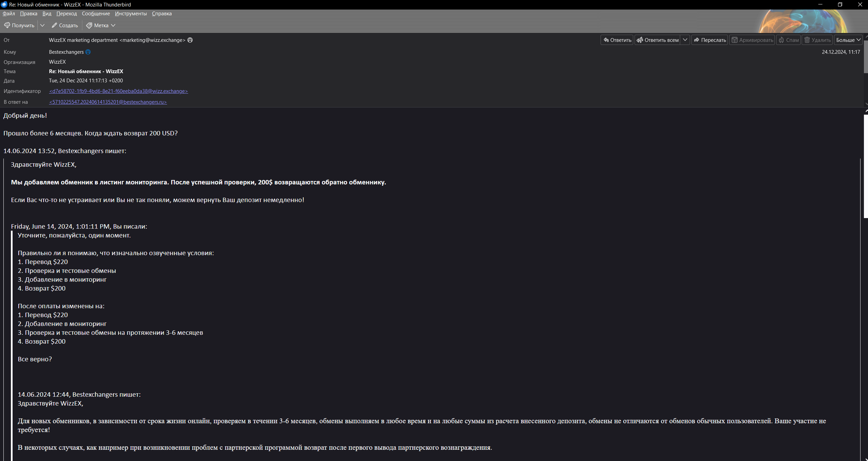Viewport: 868px width, 461px height.
Task: Click the sender address WizzEX marketing department
Action: point(117,40)
